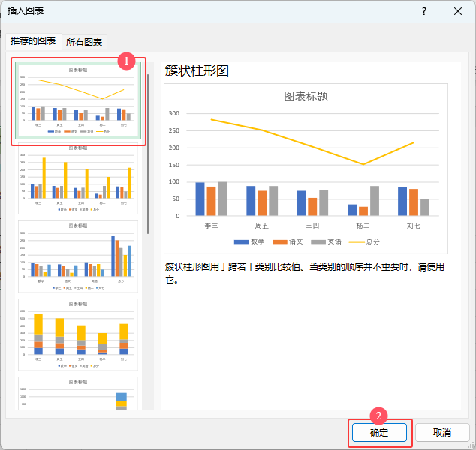Select the 推荐的图表 tab

(x=33, y=41)
